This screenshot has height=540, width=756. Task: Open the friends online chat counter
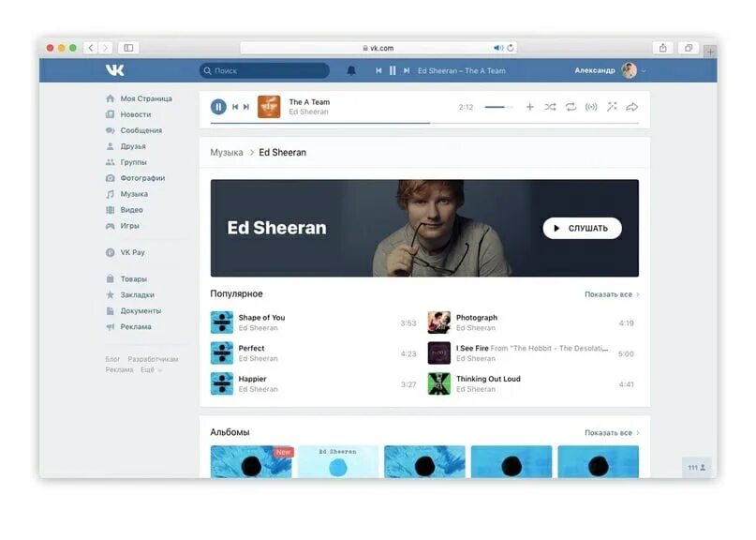click(x=697, y=467)
